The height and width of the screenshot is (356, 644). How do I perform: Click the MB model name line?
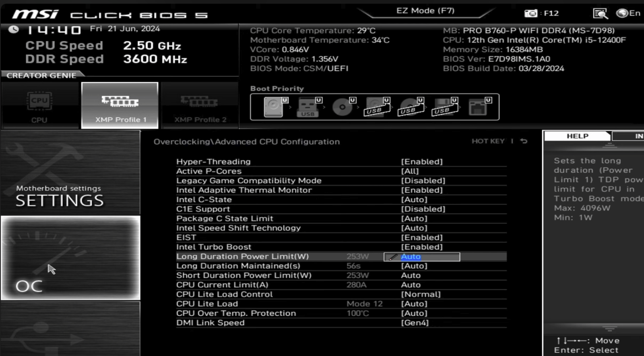pos(529,31)
